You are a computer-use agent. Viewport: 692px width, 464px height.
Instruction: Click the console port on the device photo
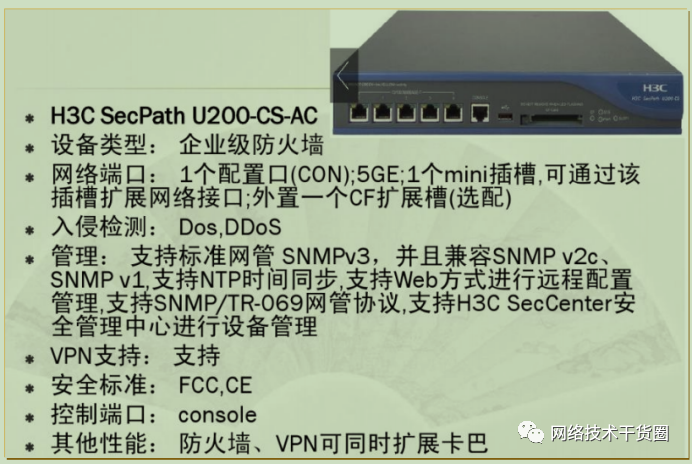point(480,113)
